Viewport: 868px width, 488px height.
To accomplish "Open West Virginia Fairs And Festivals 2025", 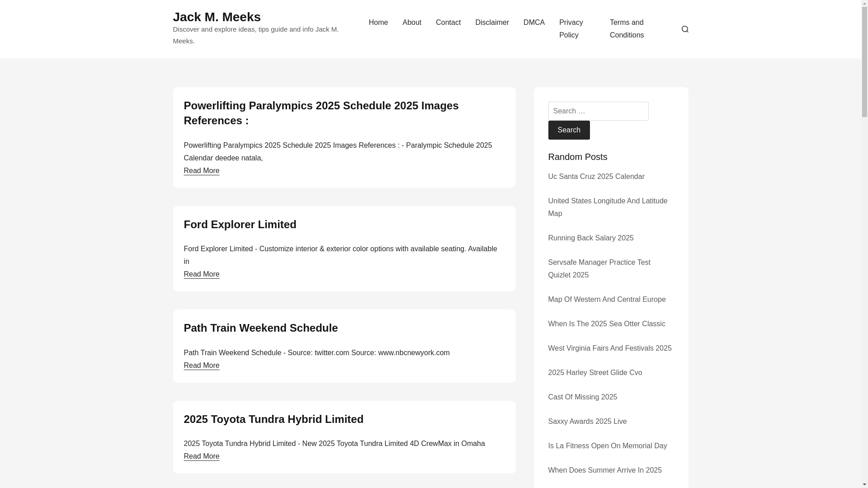I will click(609, 348).
